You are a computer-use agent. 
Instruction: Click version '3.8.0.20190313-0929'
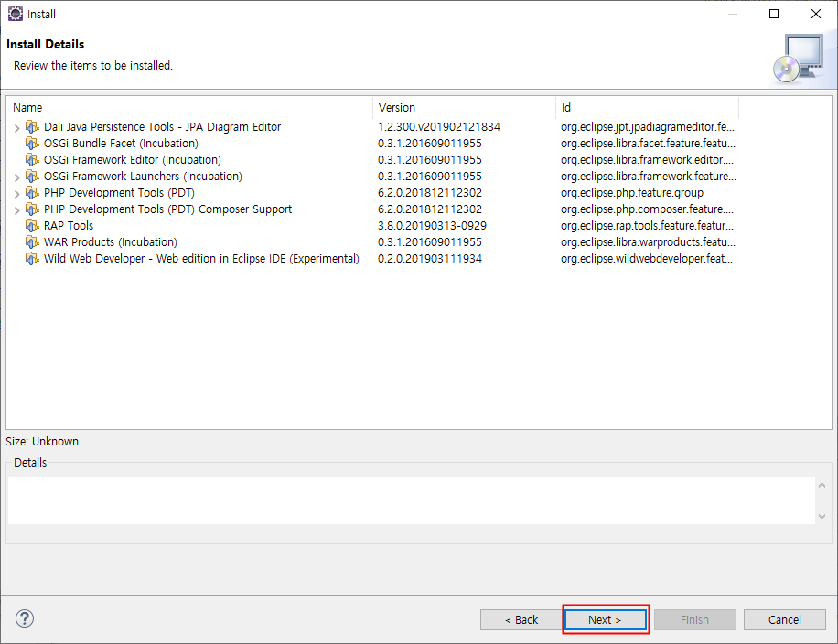[432, 226]
